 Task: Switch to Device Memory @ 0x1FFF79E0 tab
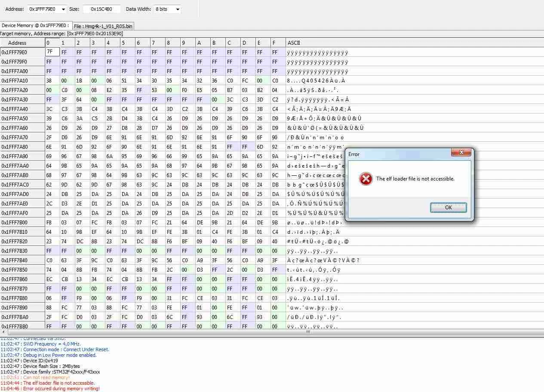[x=36, y=25]
